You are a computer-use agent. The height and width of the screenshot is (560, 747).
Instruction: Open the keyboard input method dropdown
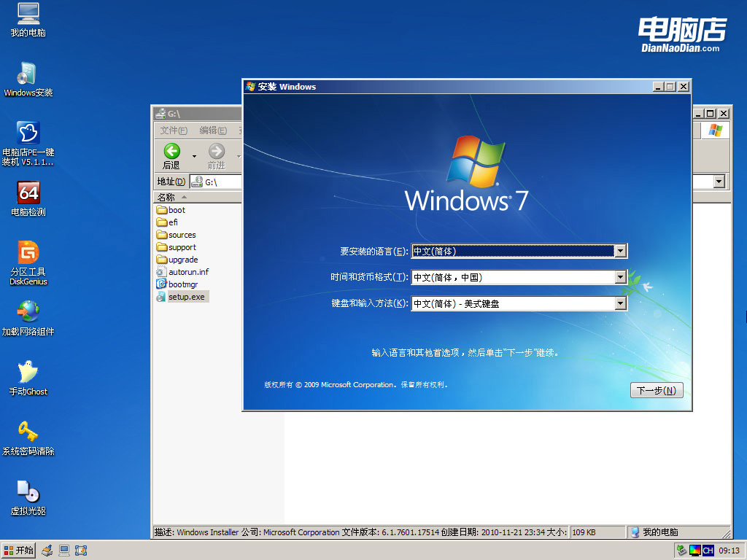click(x=620, y=303)
